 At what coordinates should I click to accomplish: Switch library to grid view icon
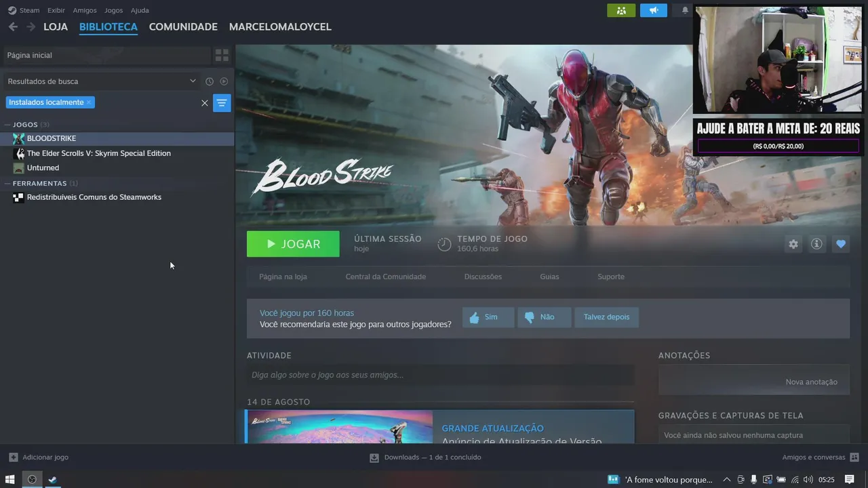pyautogui.click(x=222, y=55)
